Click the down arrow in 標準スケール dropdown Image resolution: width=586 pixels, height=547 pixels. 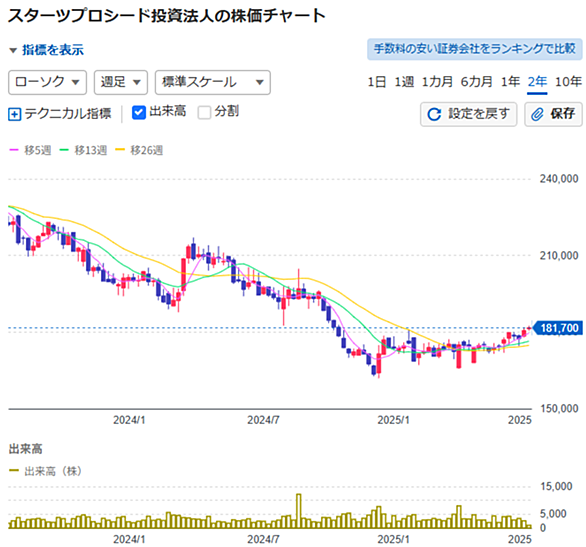260,83
